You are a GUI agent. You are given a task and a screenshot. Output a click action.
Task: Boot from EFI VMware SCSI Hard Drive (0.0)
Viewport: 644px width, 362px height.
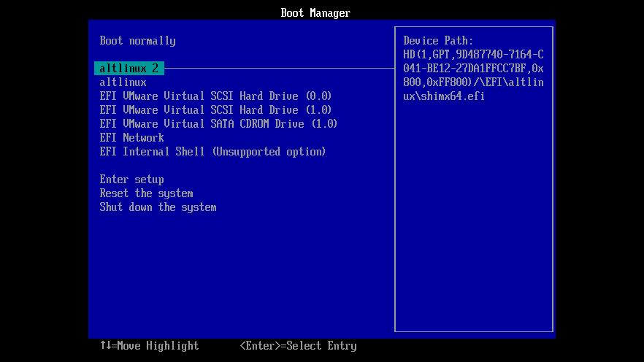215,96
